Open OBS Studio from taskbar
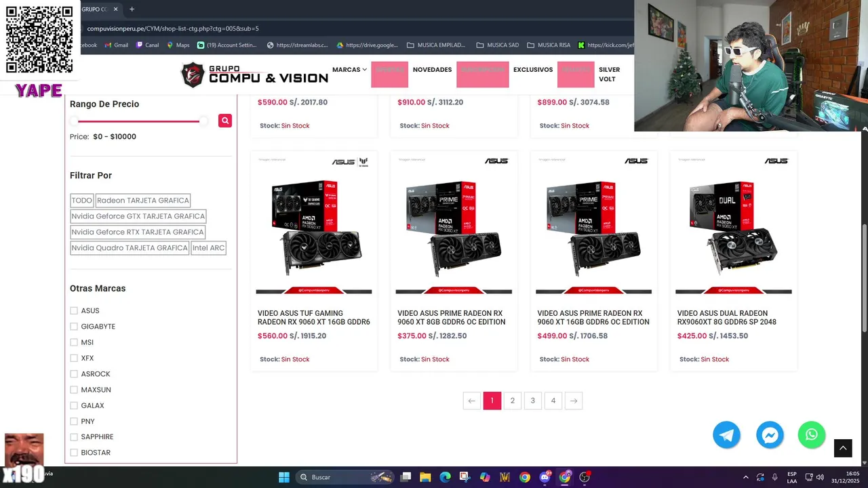This screenshot has width=868, height=488. point(585,477)
